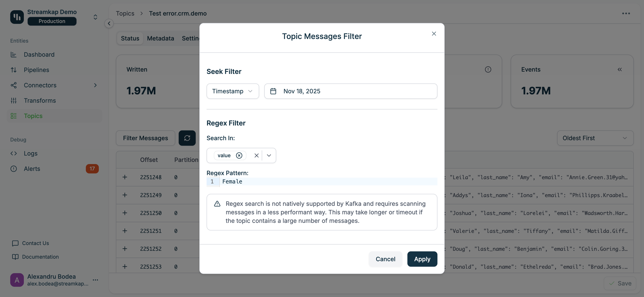Expand the Oldest First sort dropdown
The image size is (644, 297).
pos(595,138)
